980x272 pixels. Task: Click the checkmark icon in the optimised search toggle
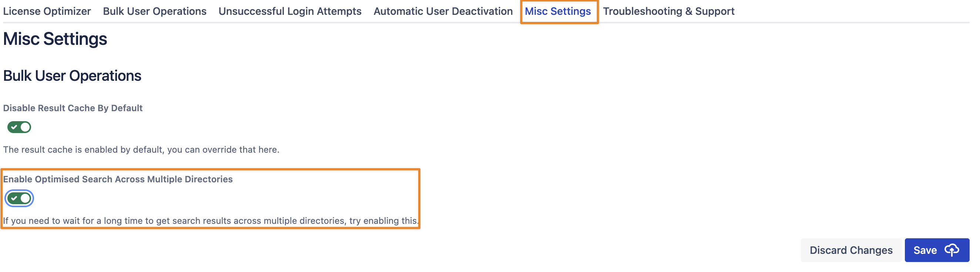(14, 199)
